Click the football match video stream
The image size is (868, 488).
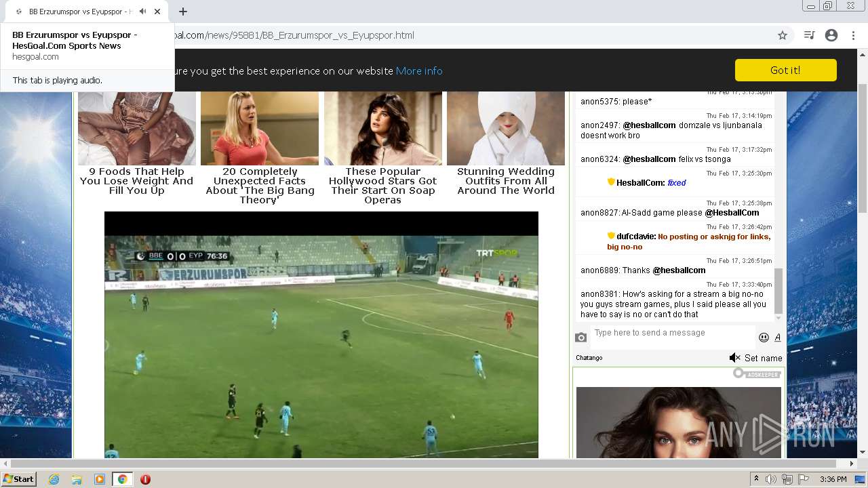[321, 335]
